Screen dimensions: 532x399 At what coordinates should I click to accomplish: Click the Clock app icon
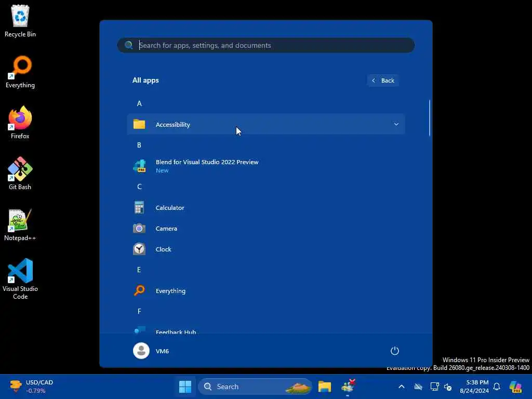coord(139,249)
